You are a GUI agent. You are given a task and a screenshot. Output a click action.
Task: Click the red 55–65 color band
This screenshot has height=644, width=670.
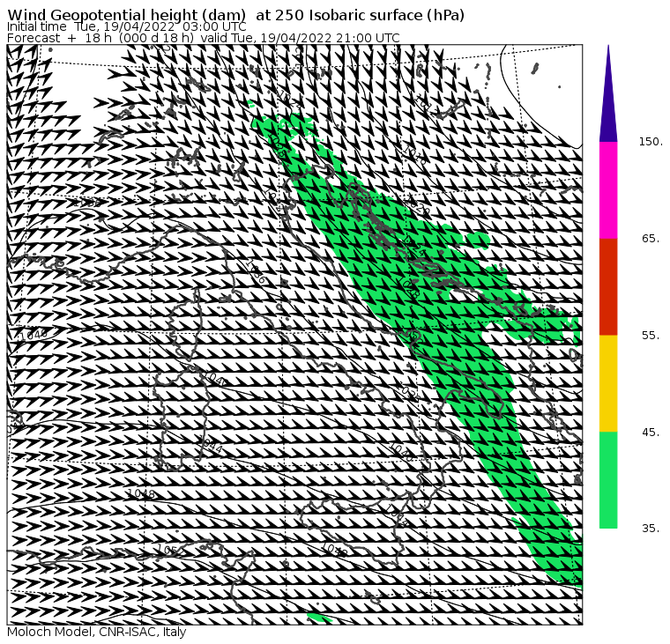pos(608,286)
